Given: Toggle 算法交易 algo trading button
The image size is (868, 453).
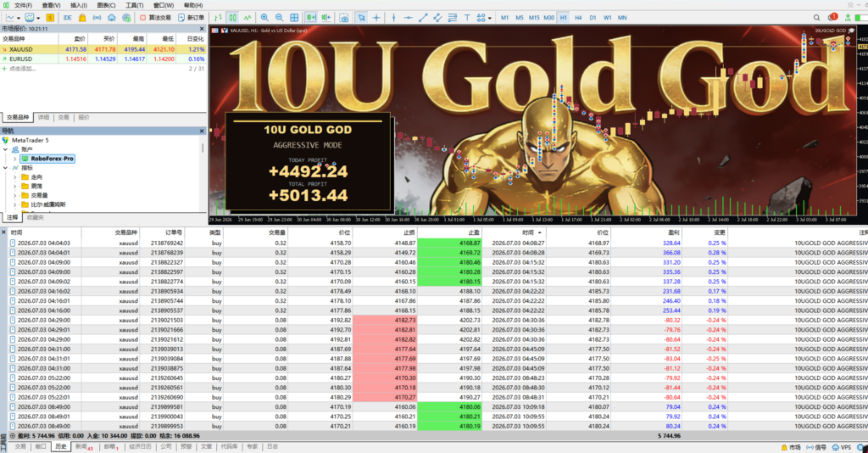Looking at the screenshot, I should point(155,18).
